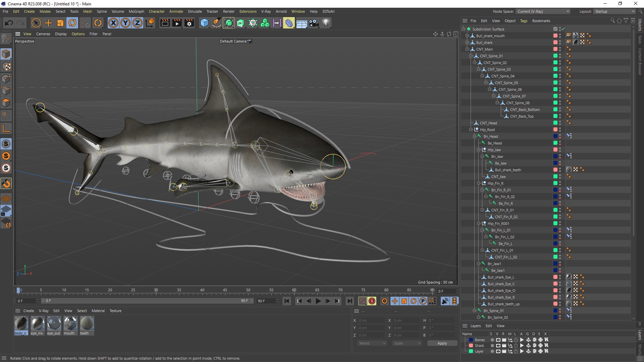This screenshot has width=644, height=362.
Task: Open Edit Render Settings icon
Action: [190, 23]
